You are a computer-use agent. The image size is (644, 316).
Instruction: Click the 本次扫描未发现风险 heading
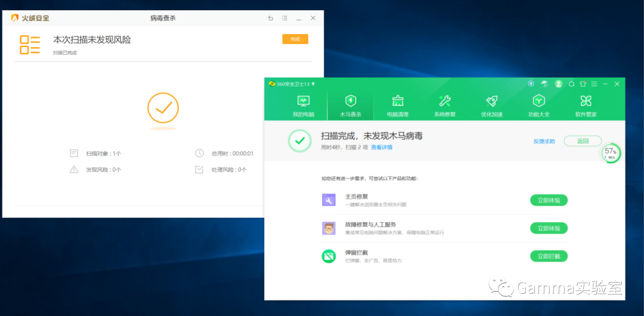point(92,40)
